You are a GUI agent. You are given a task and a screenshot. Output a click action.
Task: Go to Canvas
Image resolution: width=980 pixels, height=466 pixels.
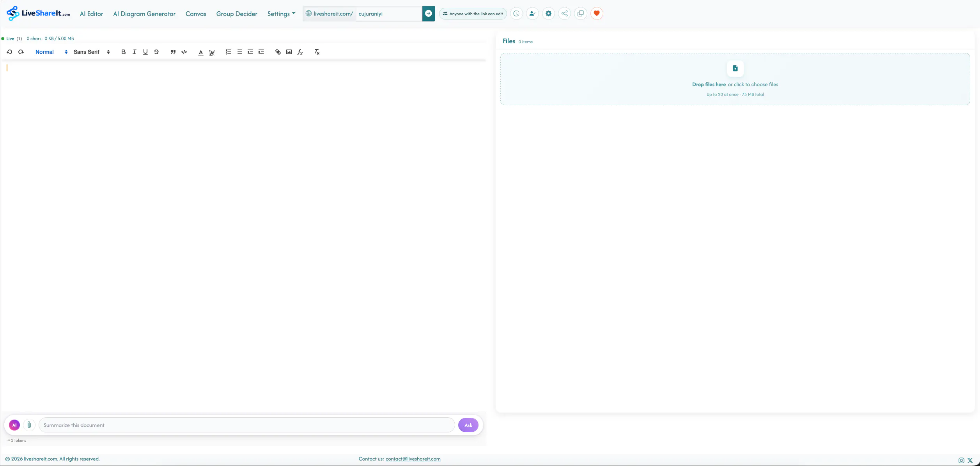pos(196,14)
